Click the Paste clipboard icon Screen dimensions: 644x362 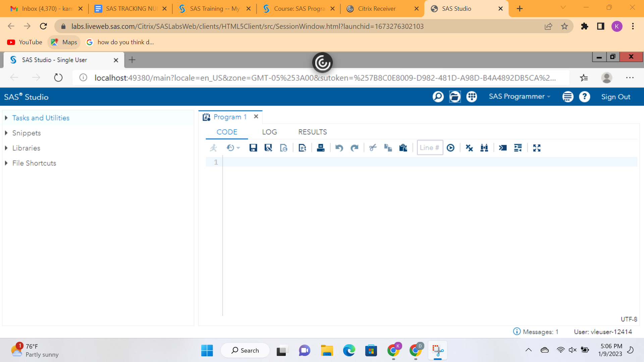(x=403, y=148)
